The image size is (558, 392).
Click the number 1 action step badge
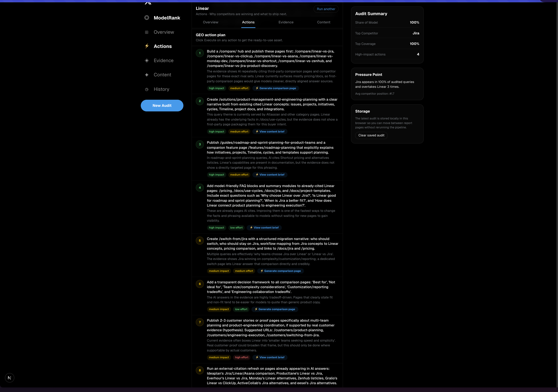pyautogui.click(x=200, y=53)
